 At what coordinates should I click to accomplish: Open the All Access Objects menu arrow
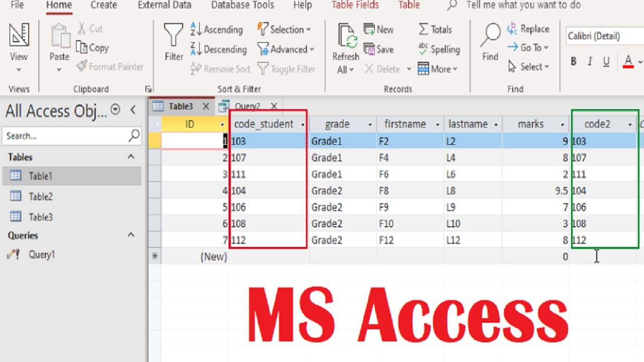(115, 110)
